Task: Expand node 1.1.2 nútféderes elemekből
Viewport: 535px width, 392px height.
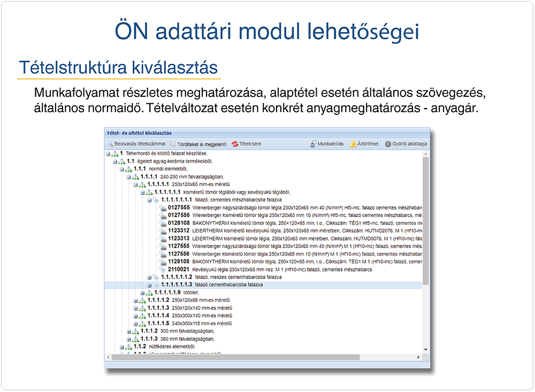Action: tap(122, 347)
